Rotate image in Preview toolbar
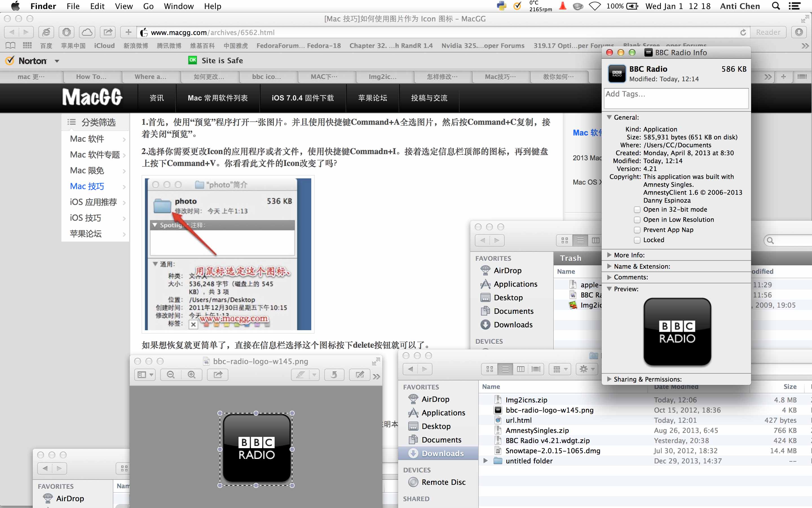This screenshot has height=508, width=812. click(x=334, y=375)
